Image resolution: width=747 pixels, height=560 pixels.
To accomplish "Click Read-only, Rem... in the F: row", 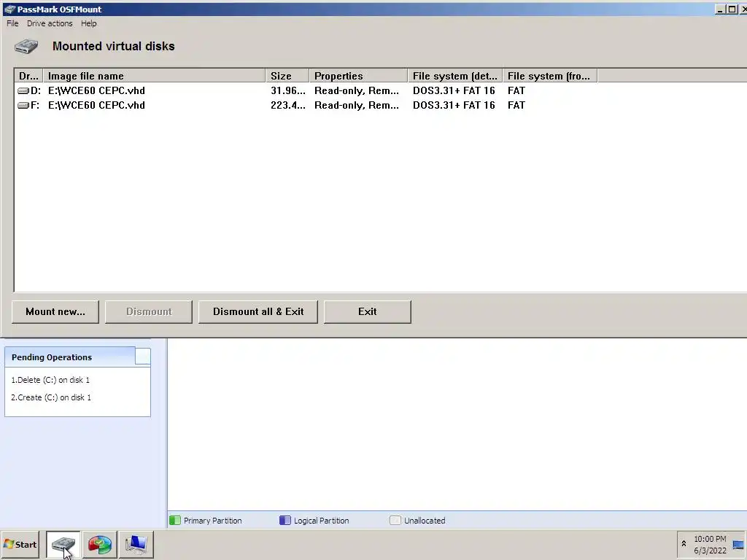I will tap(356, 105).
